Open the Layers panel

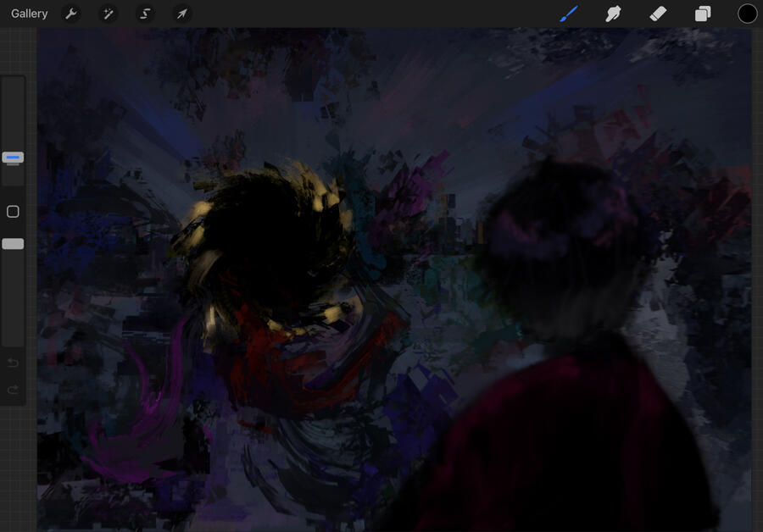(x=703, y=14)
